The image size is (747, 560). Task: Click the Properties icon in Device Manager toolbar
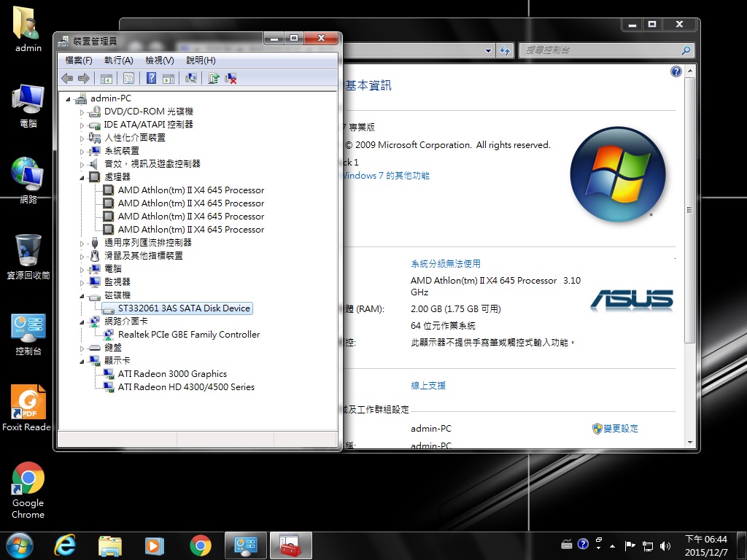(x=128, y=78)
